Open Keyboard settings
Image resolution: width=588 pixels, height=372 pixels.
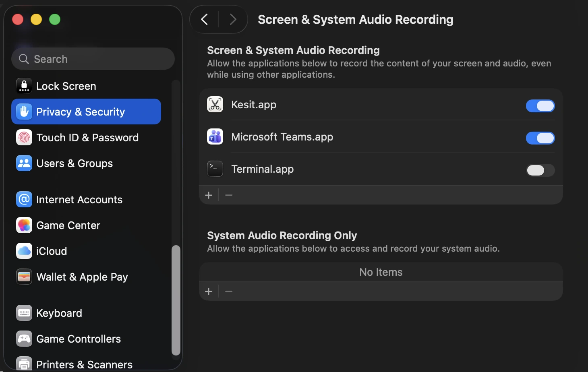tap(86, 313)
